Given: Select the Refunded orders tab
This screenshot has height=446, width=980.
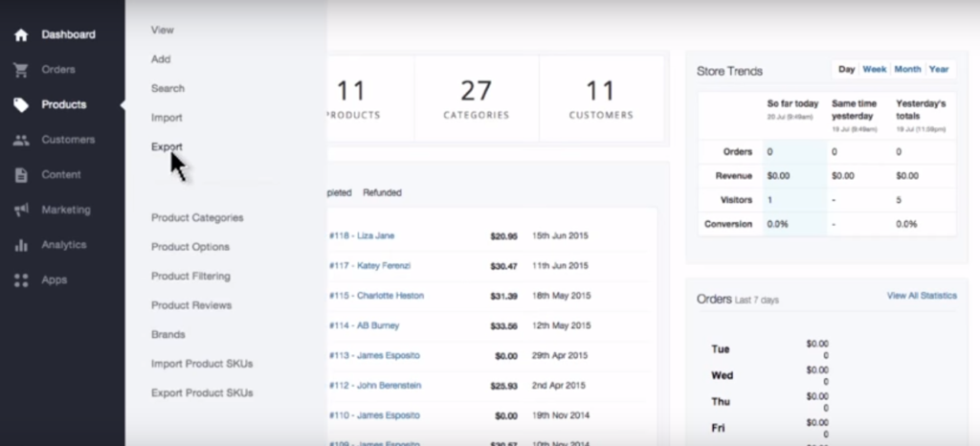Looking at the screenshot, I should point(382,192).
